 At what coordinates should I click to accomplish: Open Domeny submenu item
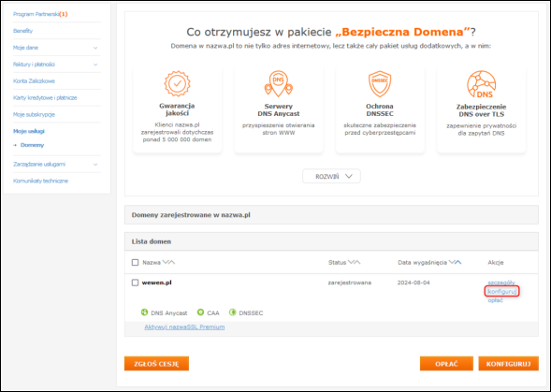33,145
